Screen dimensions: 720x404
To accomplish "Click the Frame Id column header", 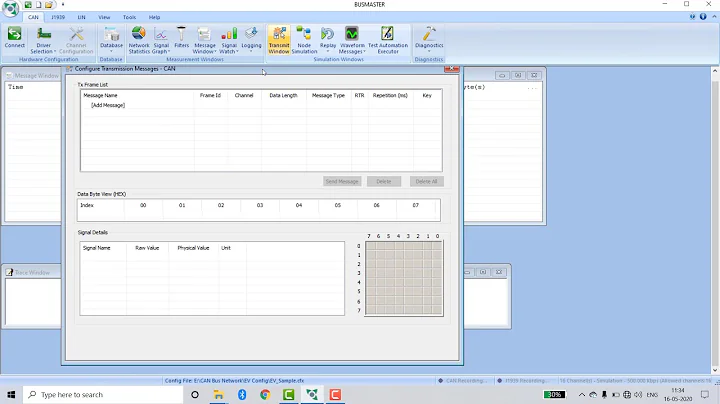I will [210, 95].
